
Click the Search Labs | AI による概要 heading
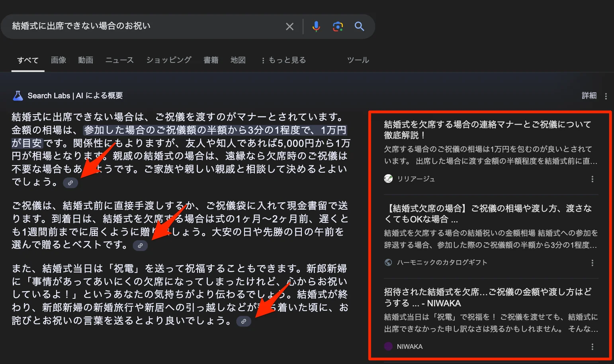point(75,95)
